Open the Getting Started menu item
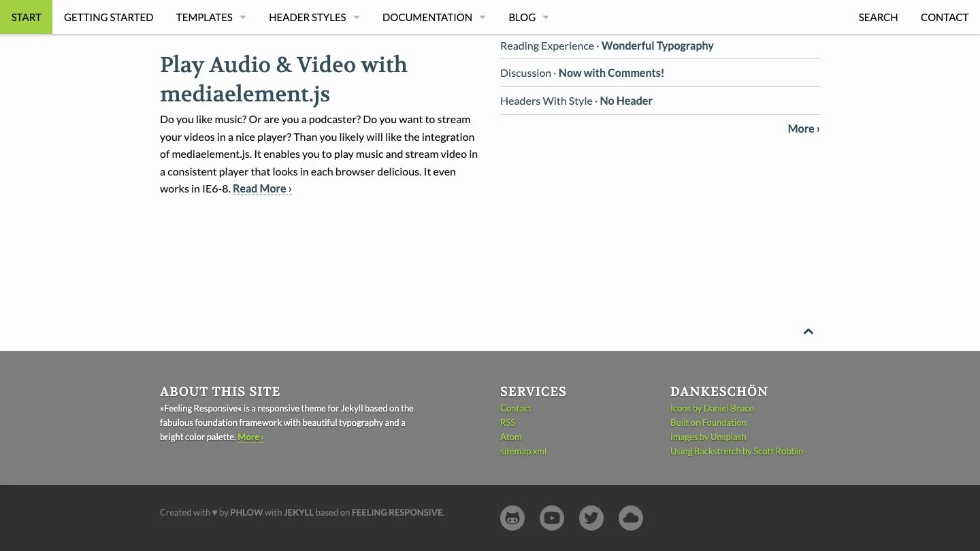The image size is (980, 551). (108, 17)
